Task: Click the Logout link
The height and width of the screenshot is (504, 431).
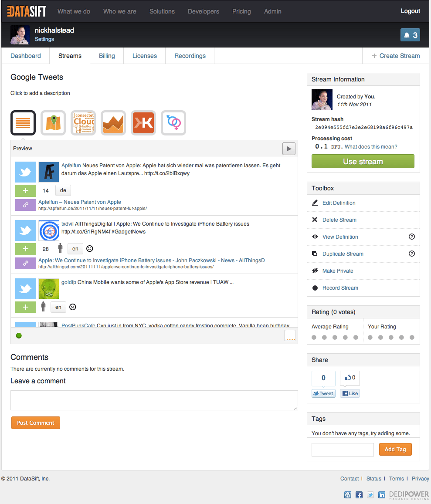Action: coord(411,11)
